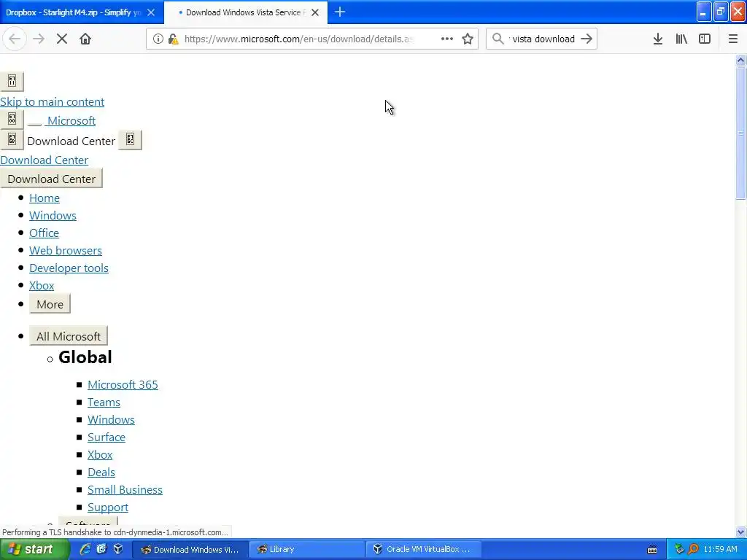
Task: Click the 11:59 AM clock
Action: click(x=720, y=550)
